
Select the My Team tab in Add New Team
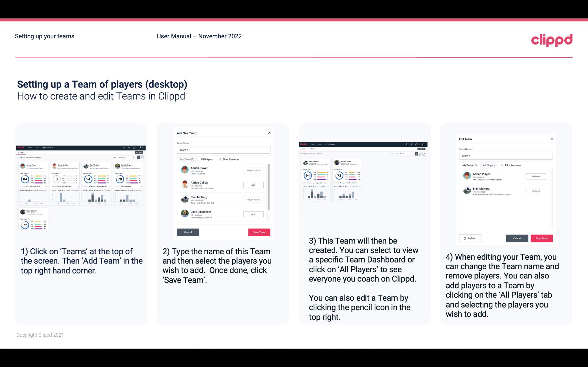coord(187,159)
